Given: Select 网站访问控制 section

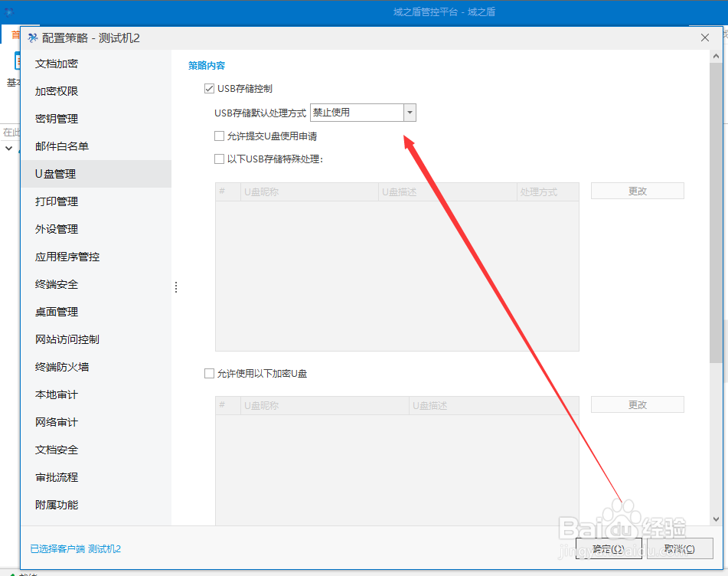Looking at the screenshot, I should point(96,339).
